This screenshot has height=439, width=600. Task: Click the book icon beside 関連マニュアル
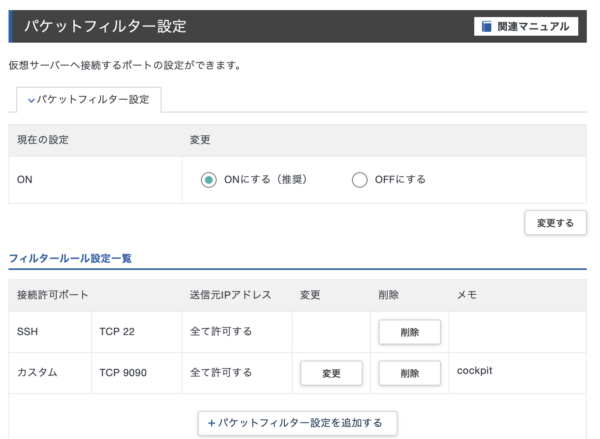[x=487, y=27]
